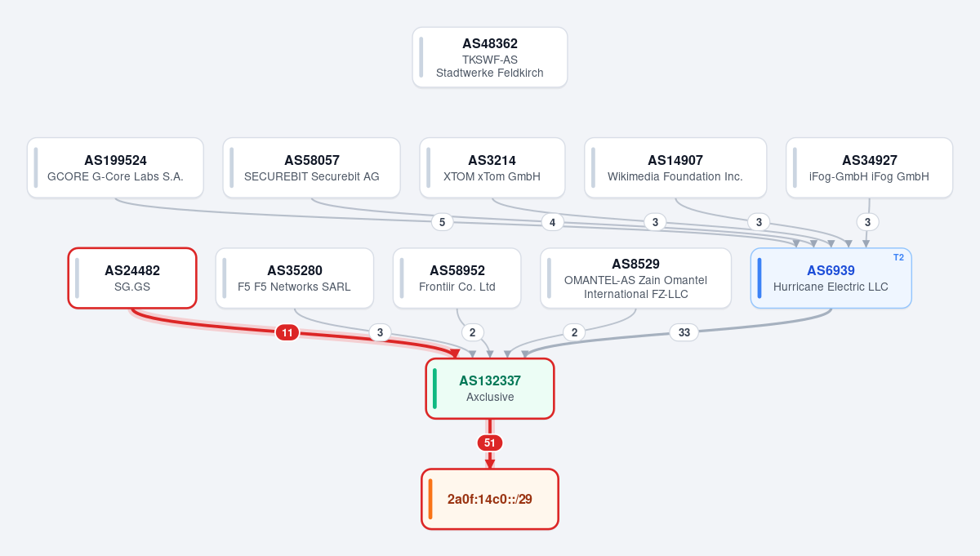Click the highlighted AS24482 SG.GS node
Viewport: 980px width, 556px height.
[x=132, y=278]
